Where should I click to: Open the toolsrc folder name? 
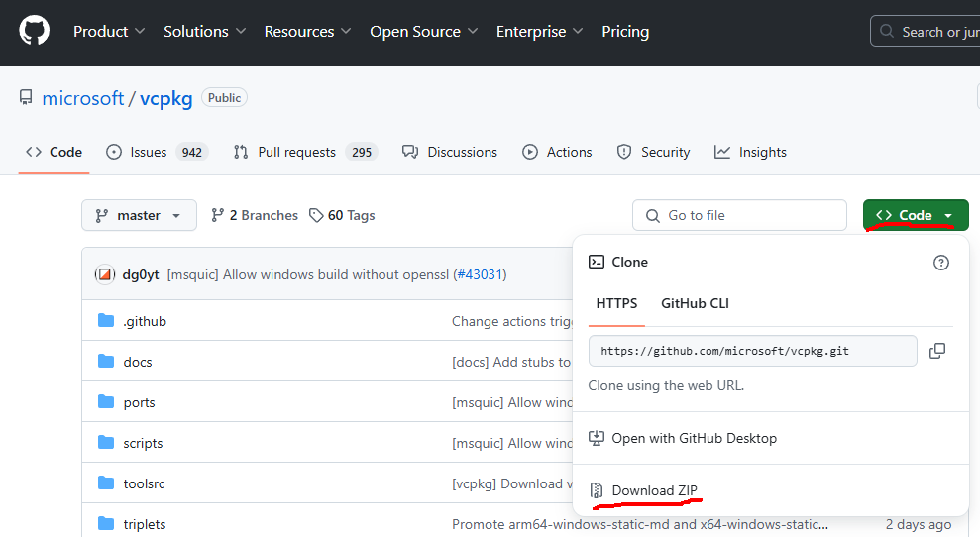coord(145,483)
